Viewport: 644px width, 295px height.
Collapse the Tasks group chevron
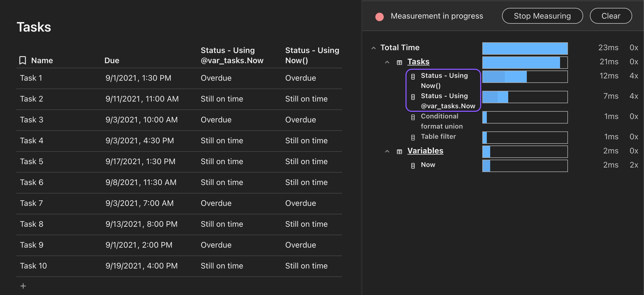pos(387,62)
